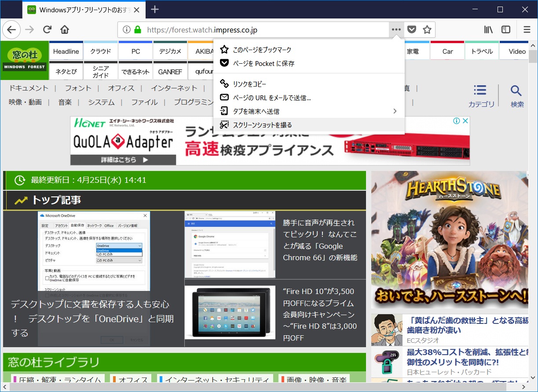
Task: Click the Save to Pocket toolbar icon
Action: tap(411, 29)
